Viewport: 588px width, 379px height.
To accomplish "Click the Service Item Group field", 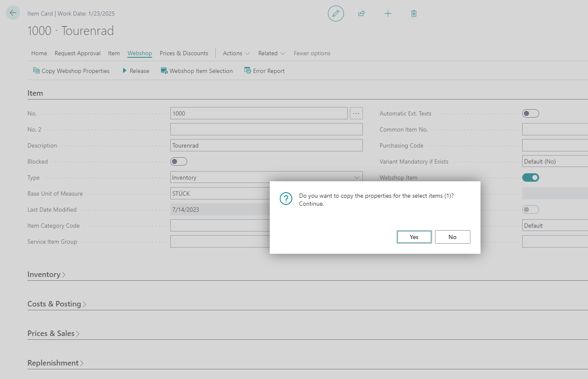I will click(220, 242).
